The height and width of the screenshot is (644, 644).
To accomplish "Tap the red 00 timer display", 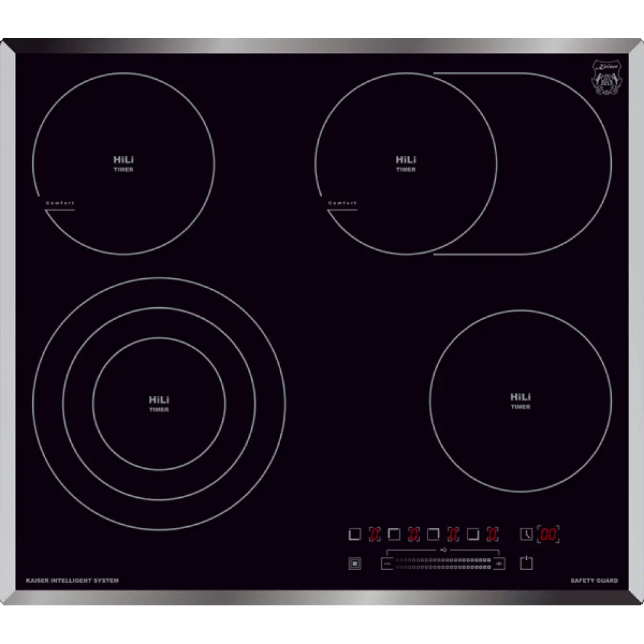I will pos(548,534).
